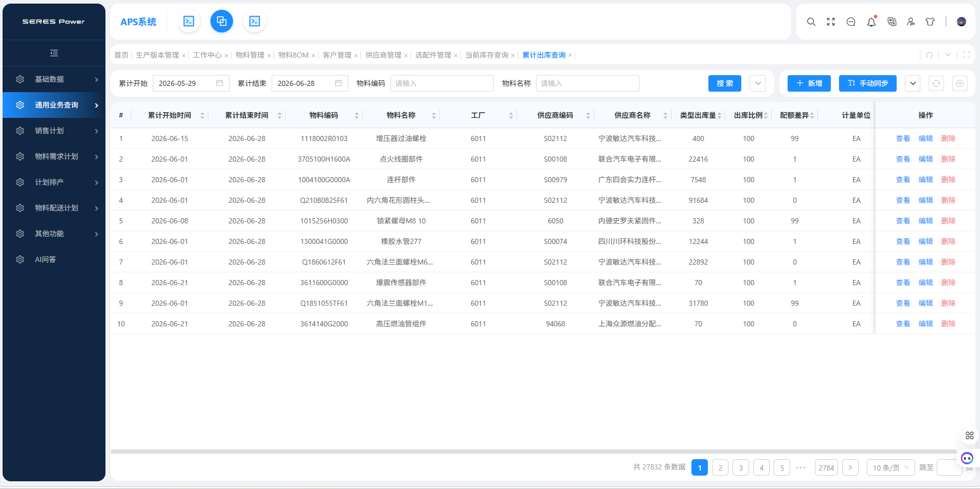Focus the 物料名称 input field
Image resolution: width=980 pixels, height=489 pixels.
(x=587, y=83)
